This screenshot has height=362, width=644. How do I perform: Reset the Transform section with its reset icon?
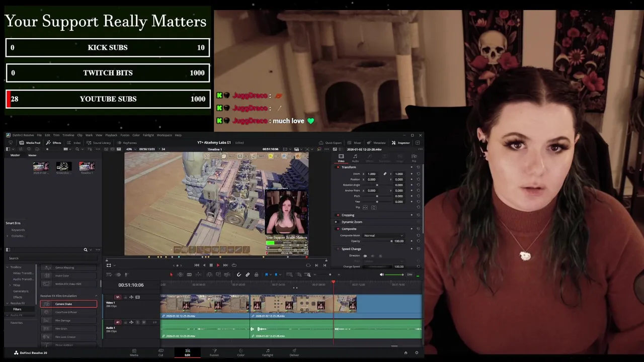pyautogui.click(x=418, y=167)
